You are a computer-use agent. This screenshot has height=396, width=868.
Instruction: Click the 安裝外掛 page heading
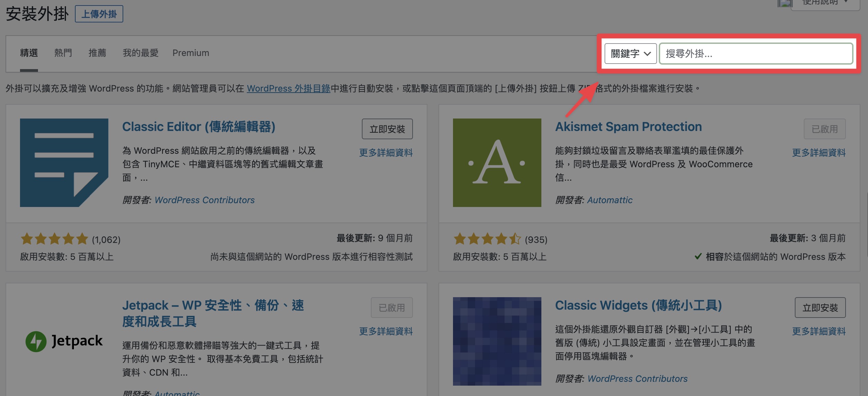click(x=37, y=14)
